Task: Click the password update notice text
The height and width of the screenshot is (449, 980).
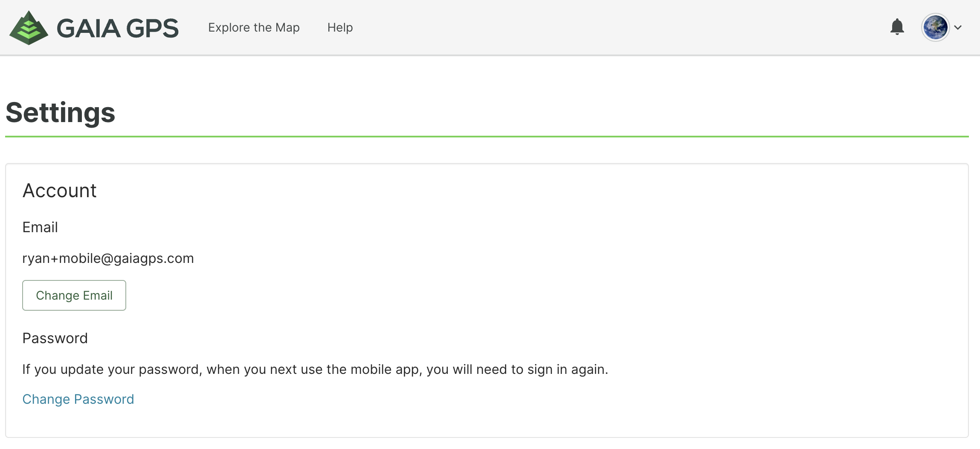Action: (315, 369)
